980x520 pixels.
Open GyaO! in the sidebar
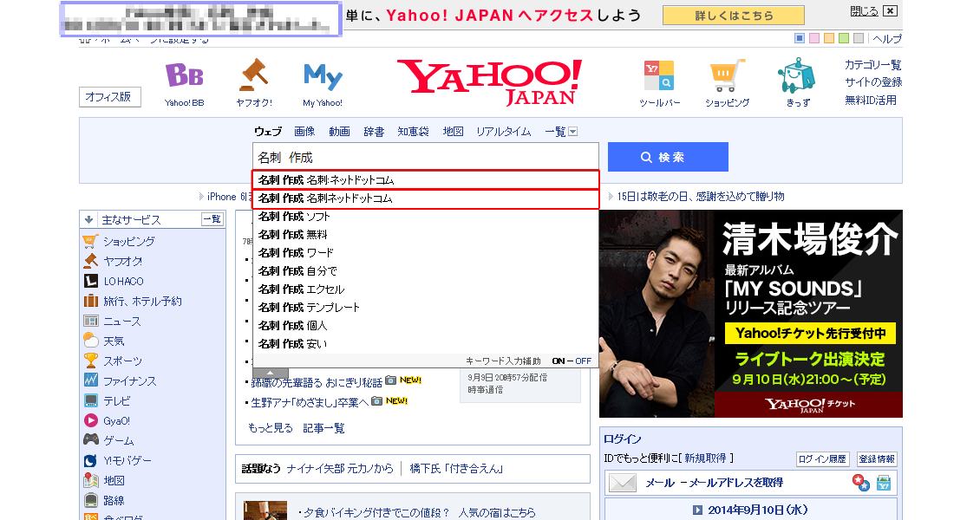pyautogui.click(x=116, y=420)
